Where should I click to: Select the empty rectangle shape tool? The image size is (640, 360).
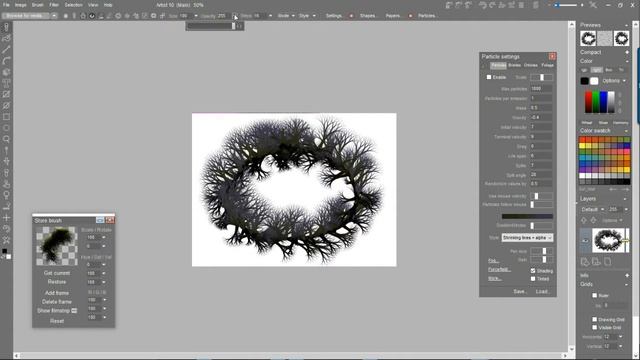(6, 117)
